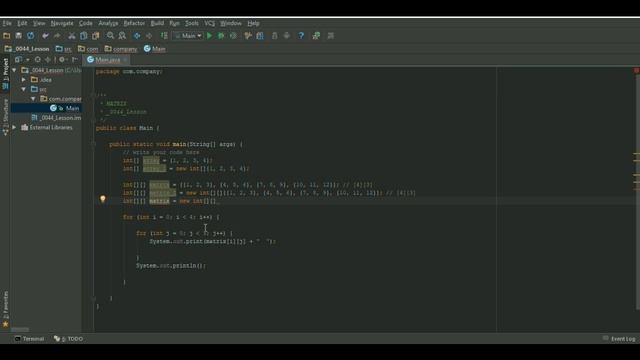Toggle the Terminal tool window
Screen dimensions: 640x360
coord(29,339)
